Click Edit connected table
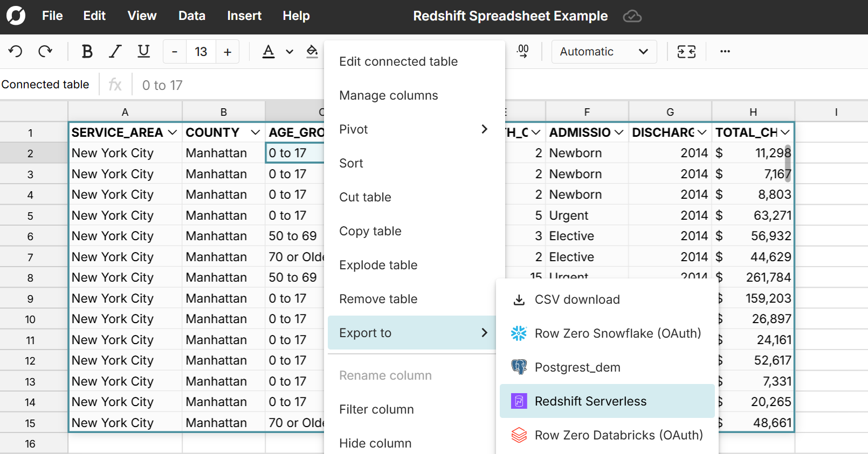Viewport: 868px width, 454px height. pyautogui.click(x=398, y=61)
